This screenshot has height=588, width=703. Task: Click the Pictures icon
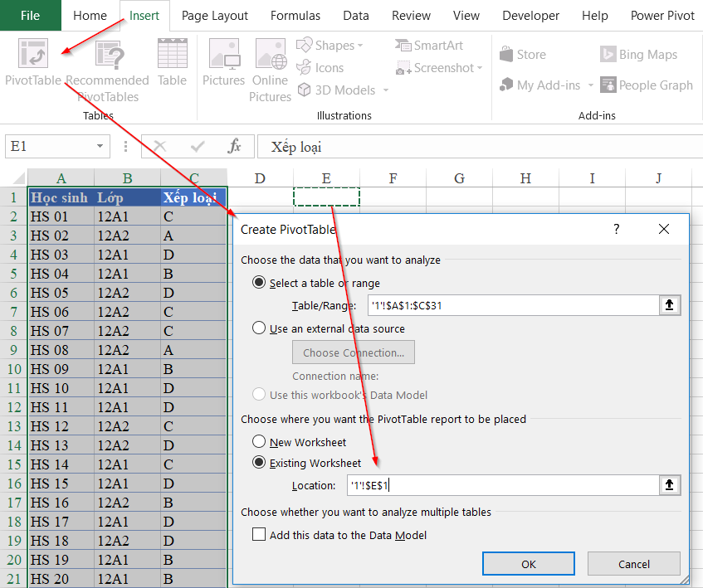[223, 63]
